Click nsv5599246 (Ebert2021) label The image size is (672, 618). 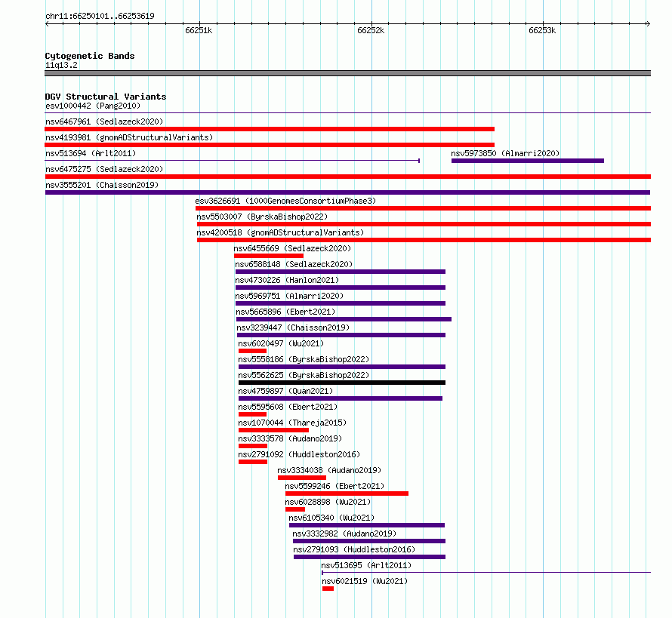click(x=334, y=486)
